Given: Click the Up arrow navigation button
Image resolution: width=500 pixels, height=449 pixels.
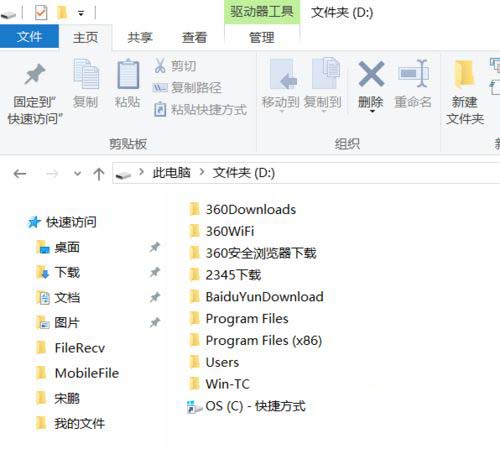Looking at the screenshot, I should pyautogui.click(x=99, y=174).
